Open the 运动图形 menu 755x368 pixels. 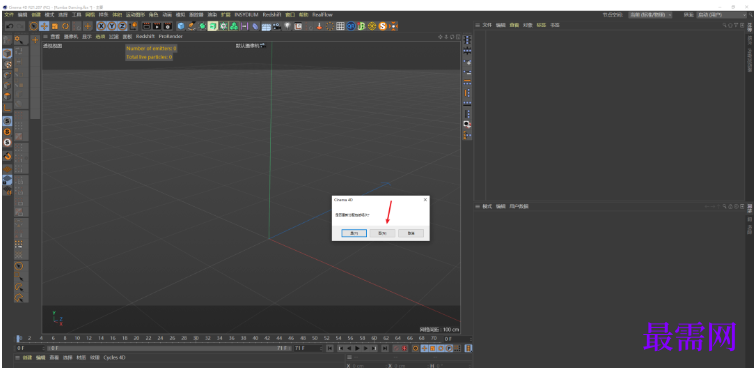(135, 15)
